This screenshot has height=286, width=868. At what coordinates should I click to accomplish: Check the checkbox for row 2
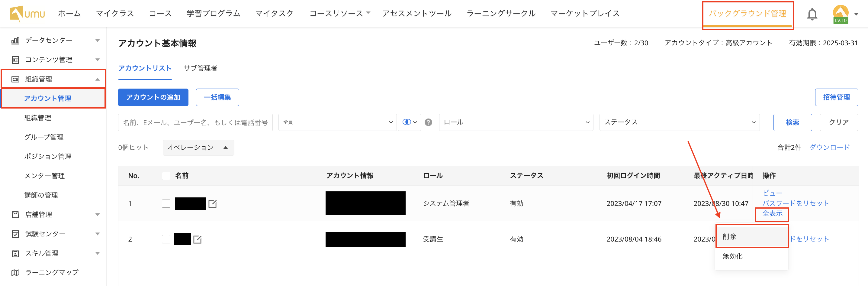coord(166,239)
